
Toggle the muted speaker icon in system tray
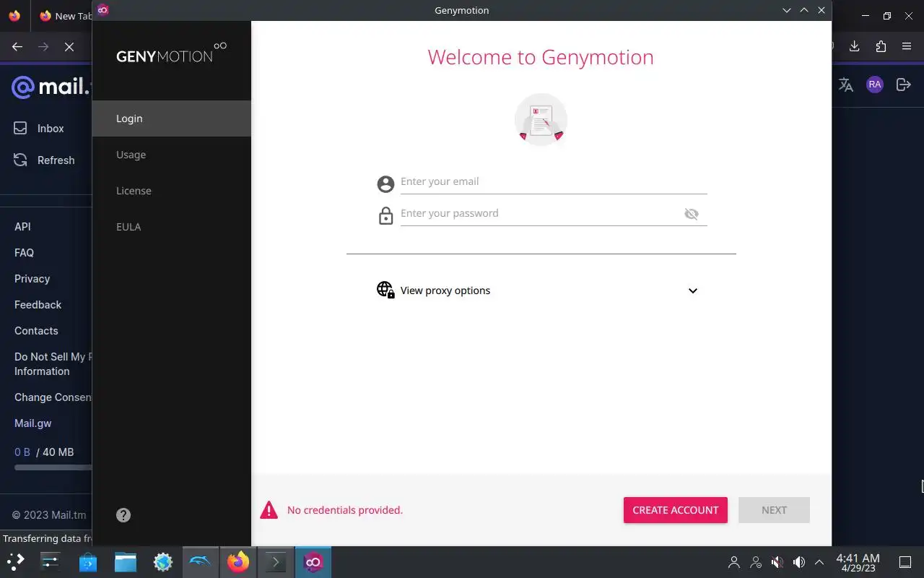(777, 562)
